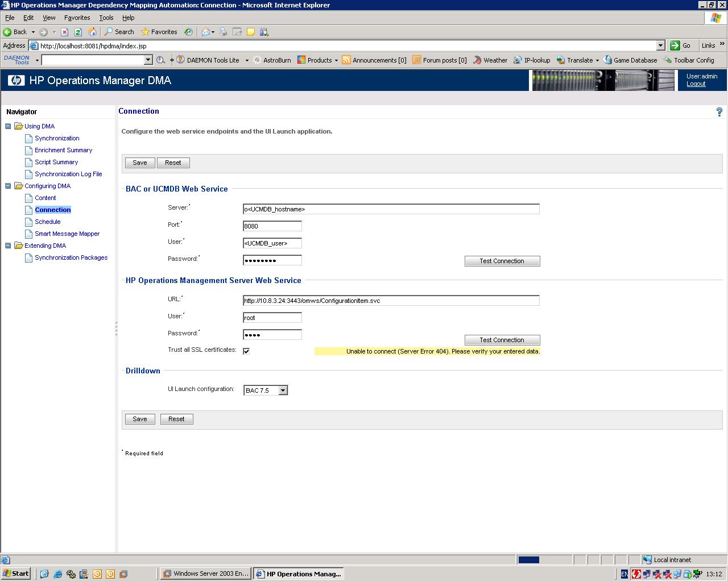Click the Windows Start button
Screen dimensions: 728x582
pos(16,573)
